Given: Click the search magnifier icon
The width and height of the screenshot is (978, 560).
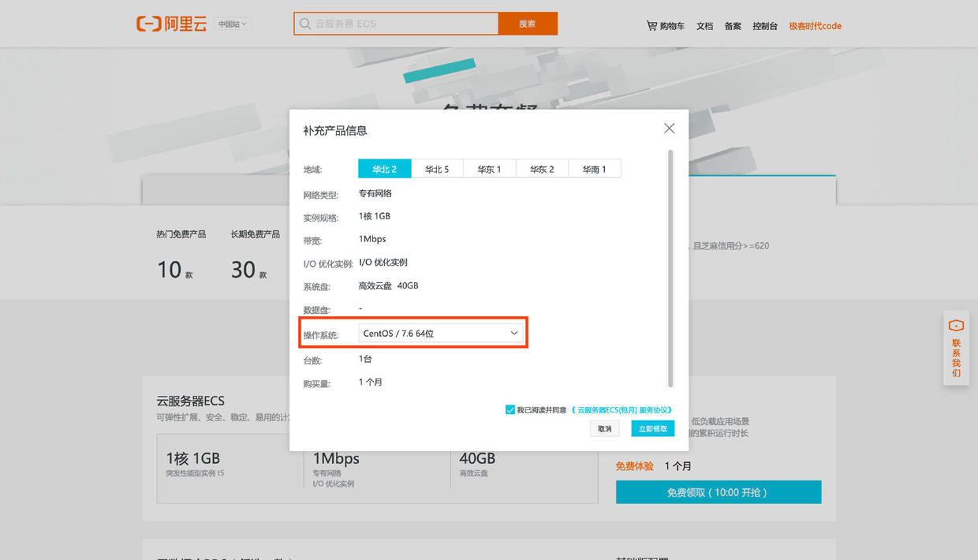Looking at the screenshot, I should (x=305, y=24).
